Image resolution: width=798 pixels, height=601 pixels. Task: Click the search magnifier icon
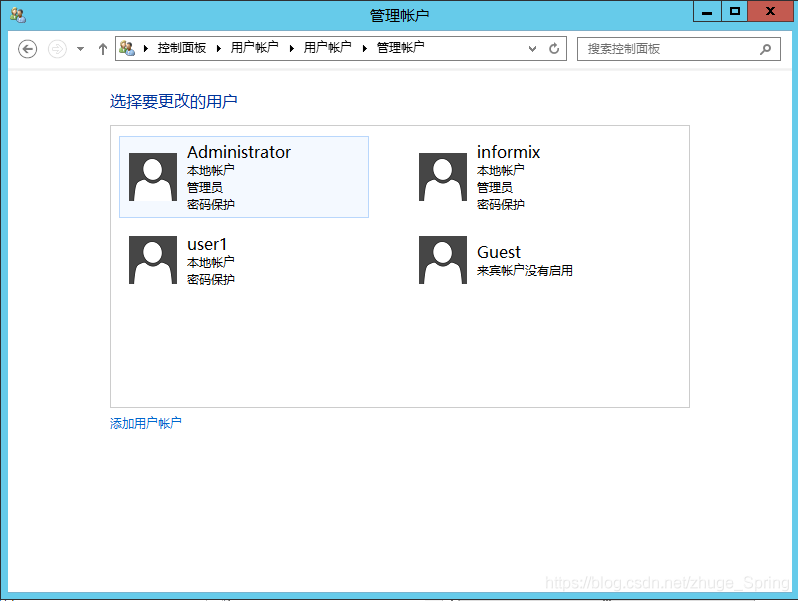[x=766, y=48]
